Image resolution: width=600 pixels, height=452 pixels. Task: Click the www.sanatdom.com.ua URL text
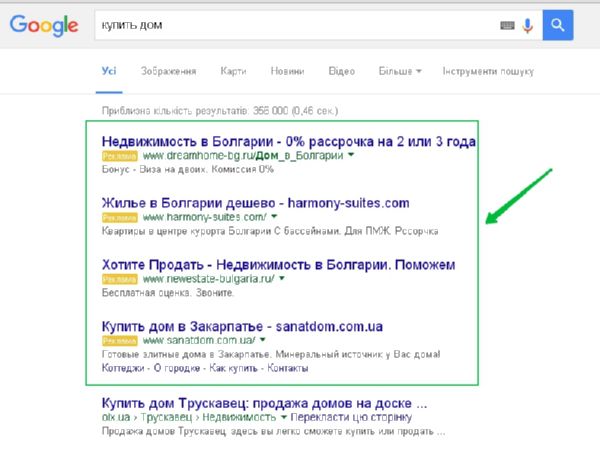click(199, 340)
